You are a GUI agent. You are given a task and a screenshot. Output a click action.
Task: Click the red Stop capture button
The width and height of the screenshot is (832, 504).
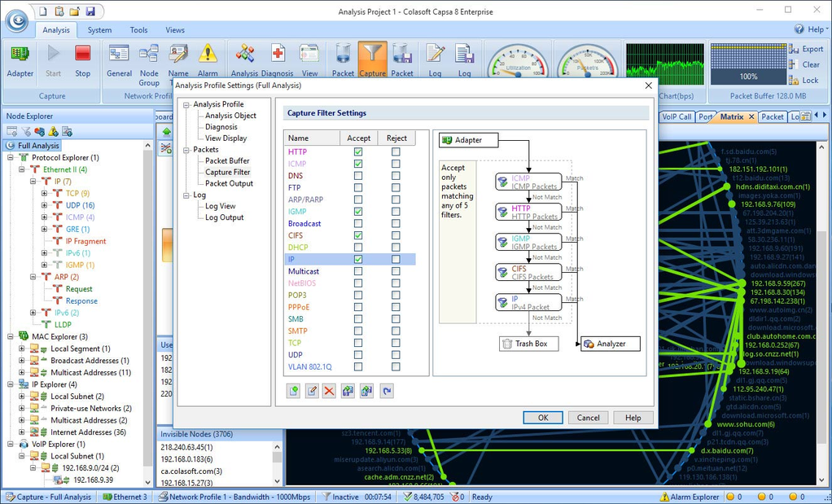tap(82, 54)
